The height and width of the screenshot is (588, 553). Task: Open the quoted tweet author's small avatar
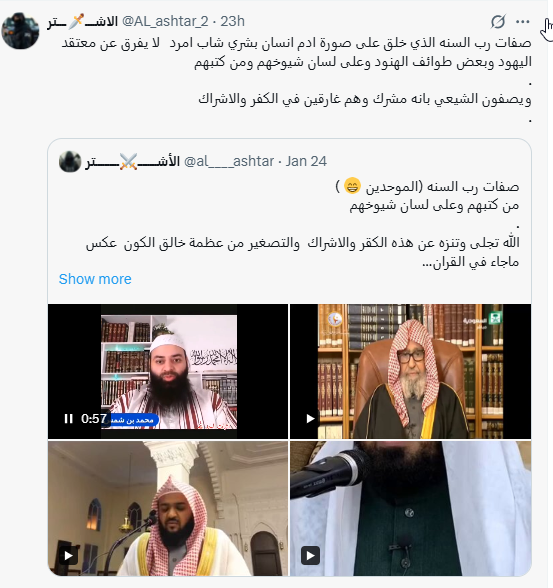point(70,162)
